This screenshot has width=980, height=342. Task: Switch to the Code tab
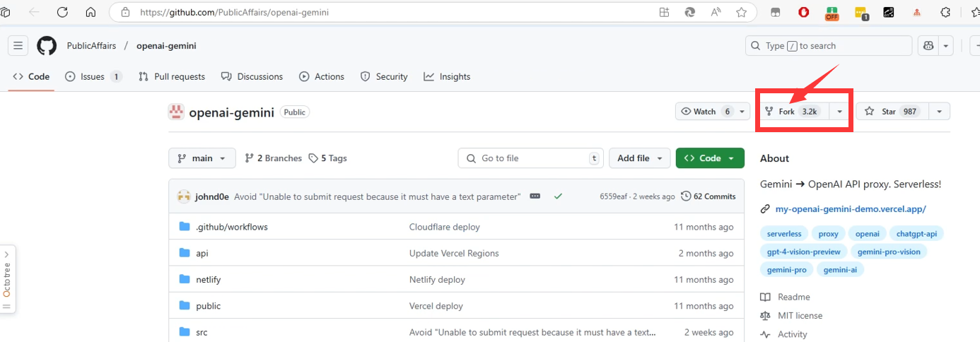(x=31, y=76)
